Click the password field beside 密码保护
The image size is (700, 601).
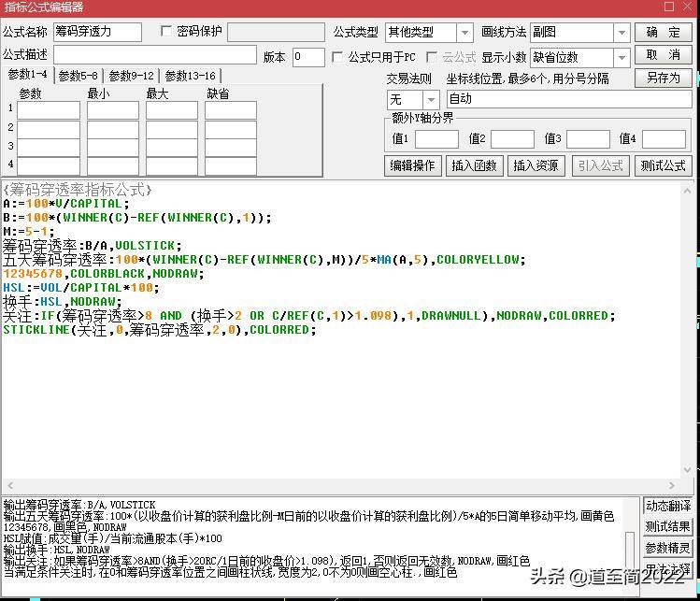(277, 32)
